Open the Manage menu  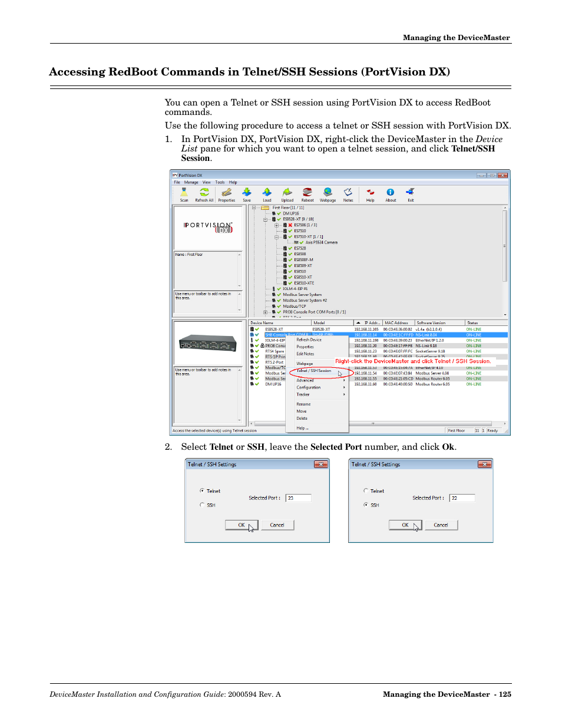click(x=191, y=182)
